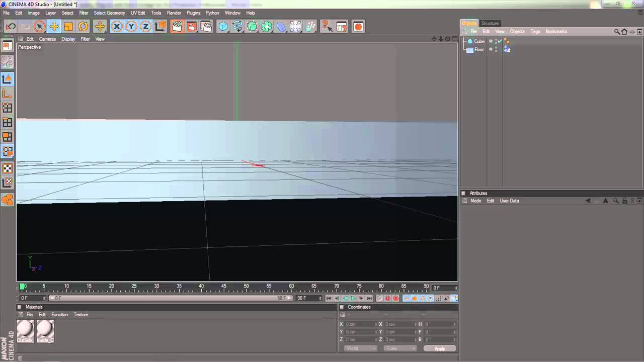The height and width of the screenshot is (362, 644).
Task: Open Attributes Mode menu
Action: (475, 201)
